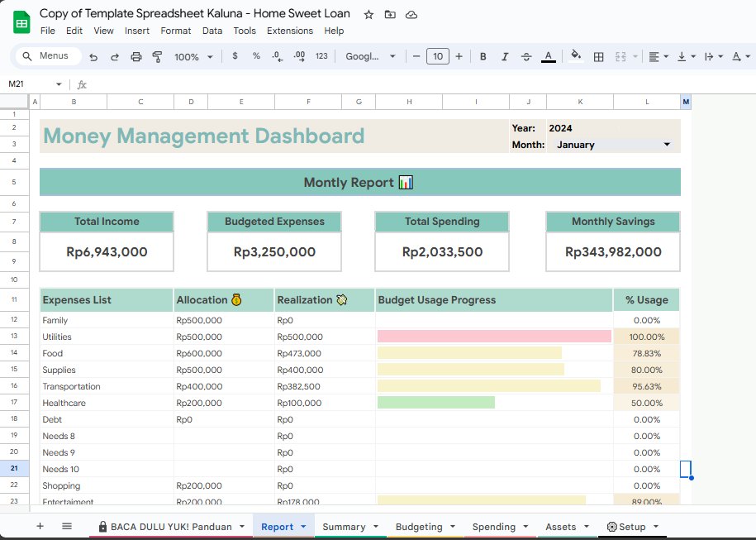Undo the last action

[x=93, y=56]
